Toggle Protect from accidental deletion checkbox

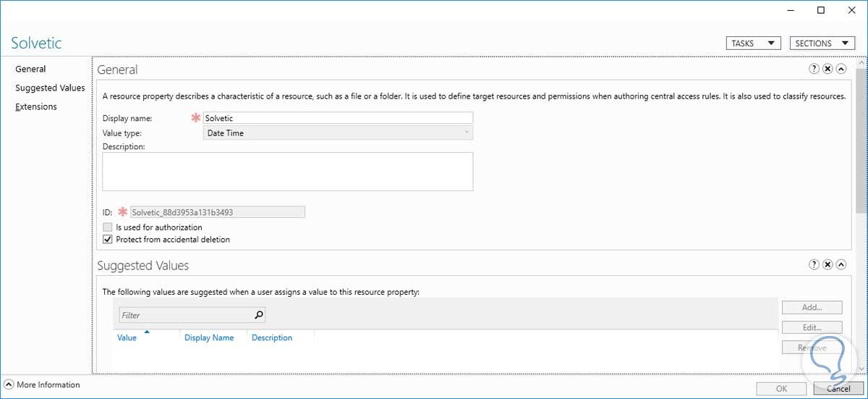pos(108,239)
